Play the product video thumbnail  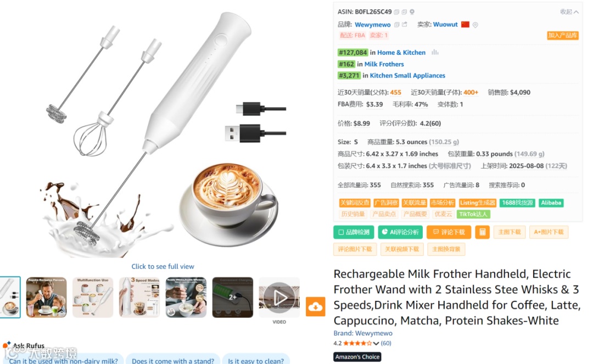pyautogui.click(x=279, y=298)
